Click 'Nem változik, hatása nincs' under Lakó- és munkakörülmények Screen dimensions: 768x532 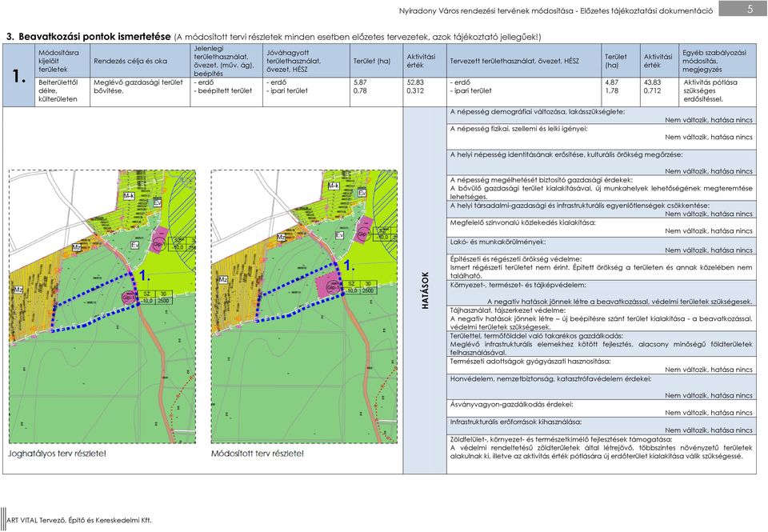pos(708,250)
